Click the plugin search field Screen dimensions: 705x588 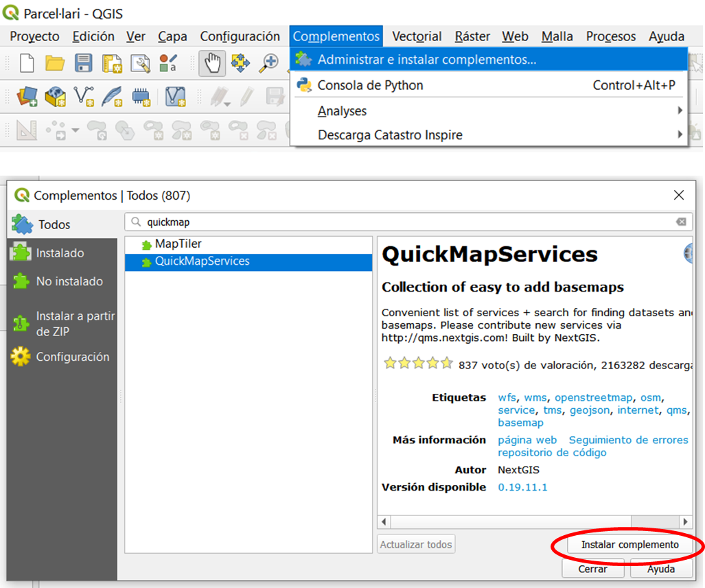point(407,222)
